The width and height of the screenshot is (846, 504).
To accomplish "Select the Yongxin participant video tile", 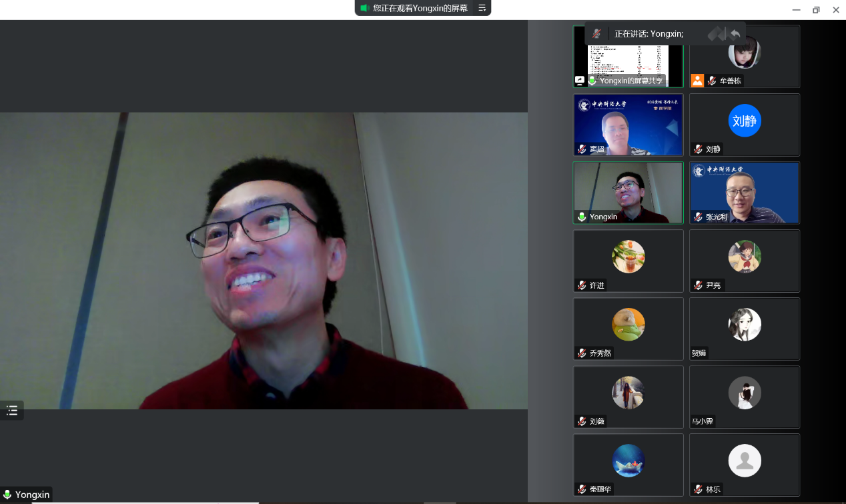I will [x=628, y=193].
